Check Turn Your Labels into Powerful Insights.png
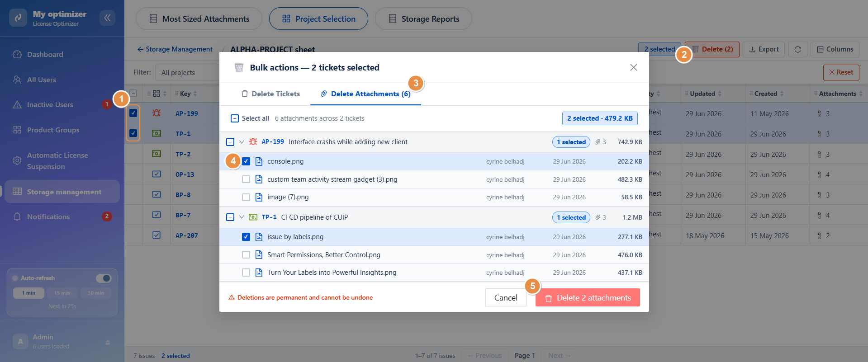 (x=246, y=273)
